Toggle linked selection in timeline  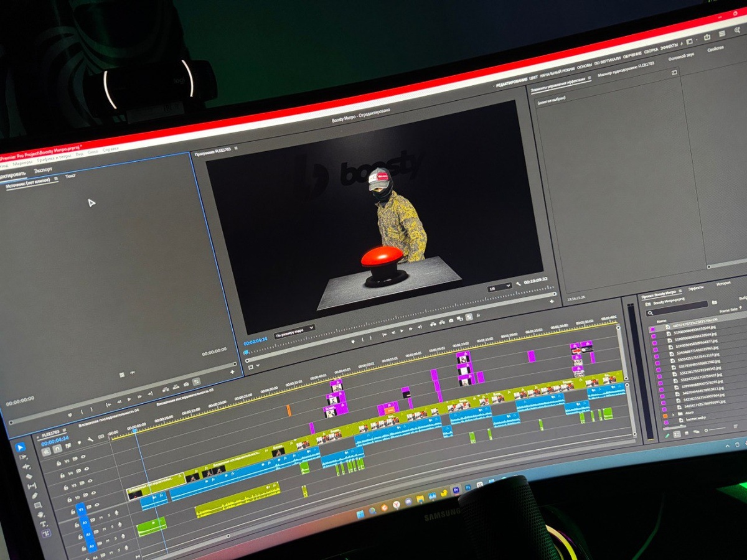[x=68, y=446]
